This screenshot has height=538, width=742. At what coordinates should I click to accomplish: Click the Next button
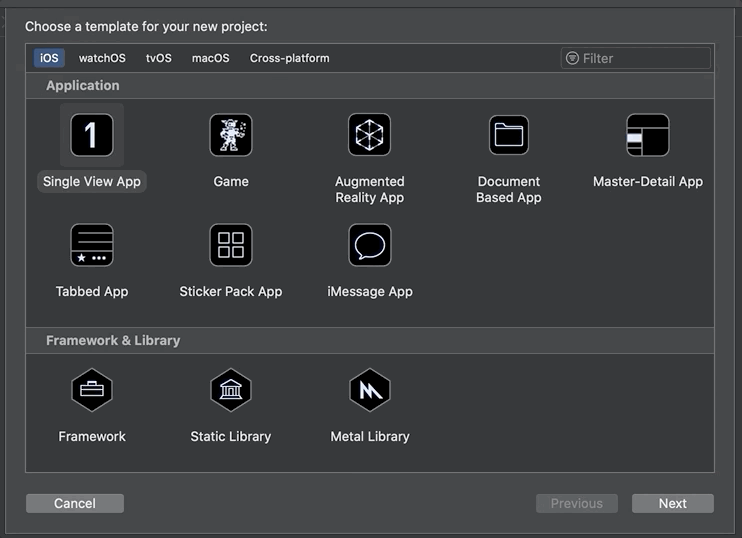672,503
